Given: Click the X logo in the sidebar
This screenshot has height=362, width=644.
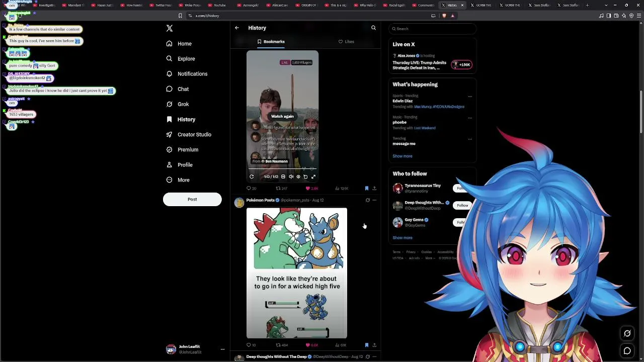Looking at the screenshot, I should pyautogui.click(x=170, y=29).
